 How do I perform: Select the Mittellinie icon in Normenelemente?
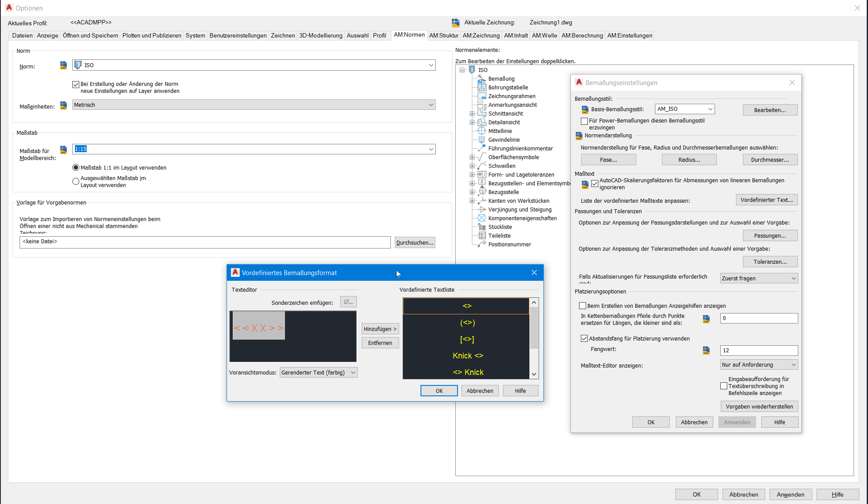(x=481, y=131)
